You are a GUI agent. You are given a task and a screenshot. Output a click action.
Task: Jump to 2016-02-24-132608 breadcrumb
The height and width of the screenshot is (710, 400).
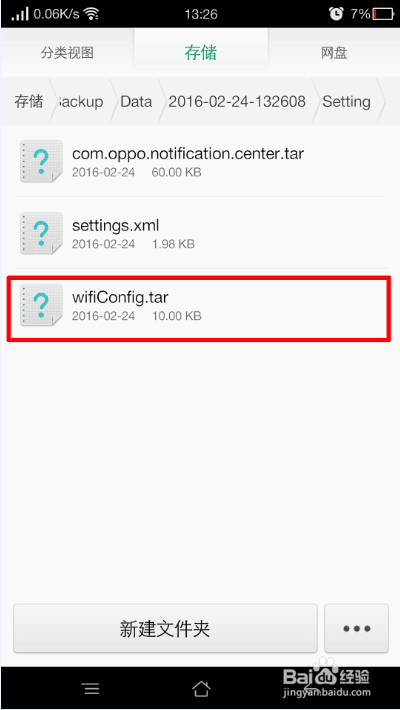click(237, 101)
